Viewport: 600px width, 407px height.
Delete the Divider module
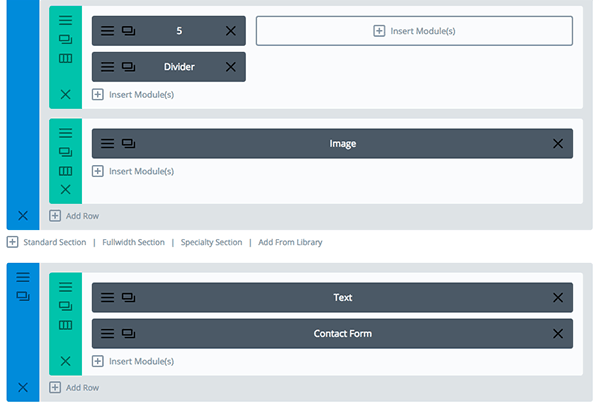pyautogui.click(x=231, y=67)
